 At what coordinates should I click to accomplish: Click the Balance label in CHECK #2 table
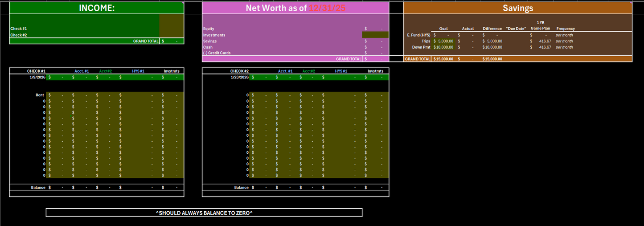point(242,188)
